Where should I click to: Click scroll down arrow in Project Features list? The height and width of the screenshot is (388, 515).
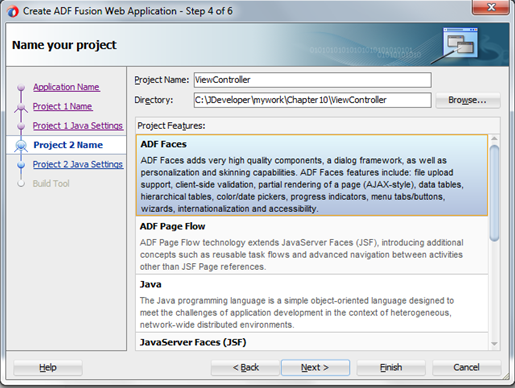coord(494,344)
